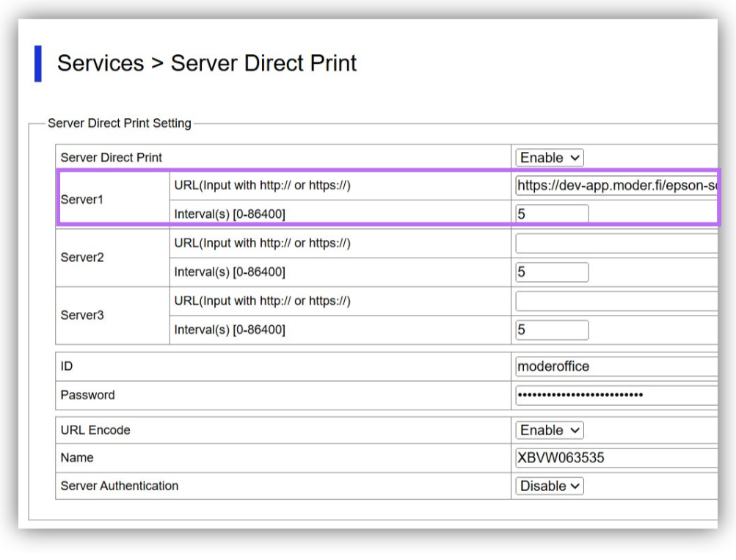Screen dimensions: 736x560
Task: Click the URL Encode label
Action: pyautogui.click(x=95, y=430)
